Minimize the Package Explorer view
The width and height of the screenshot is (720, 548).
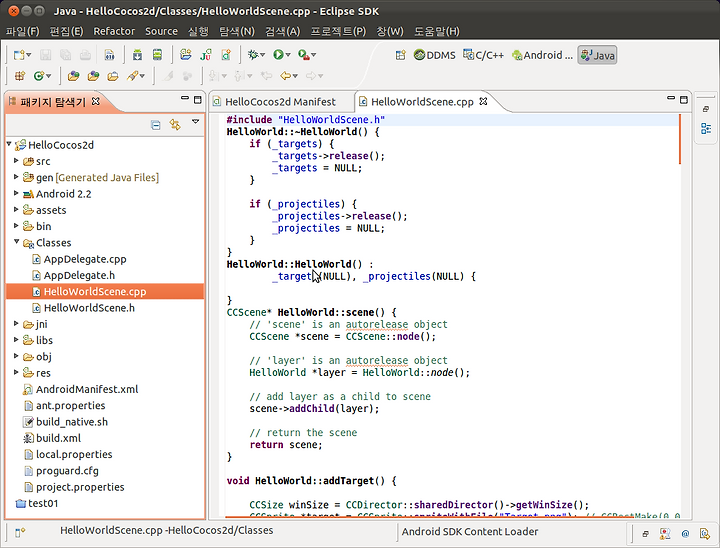[185, 98]
